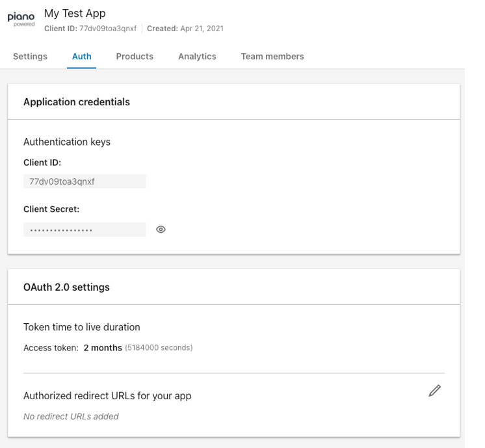This screenshot has height=448, width=485.
Task: Go to the Products tab
Action: click(135, 57)
